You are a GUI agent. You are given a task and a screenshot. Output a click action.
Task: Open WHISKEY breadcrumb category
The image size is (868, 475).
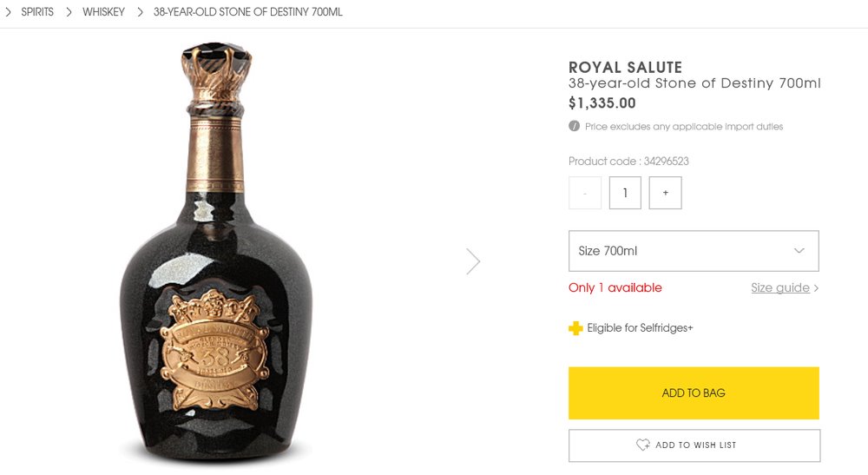pyautogui.click(x=103, y=12)
